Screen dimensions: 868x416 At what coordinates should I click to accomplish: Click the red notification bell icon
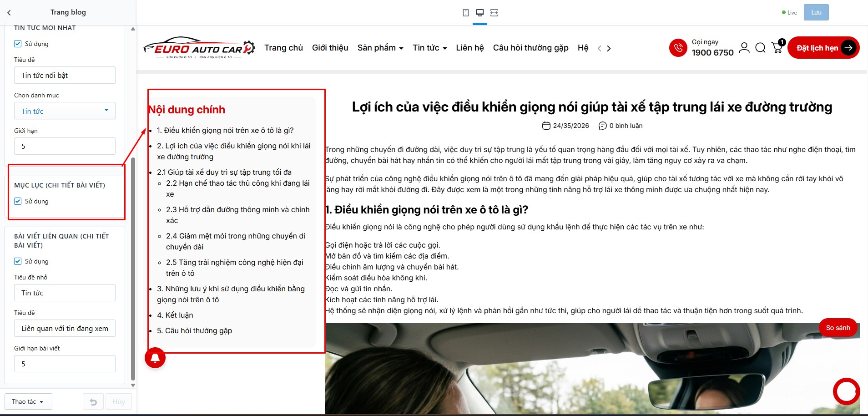tap(155, 358)
